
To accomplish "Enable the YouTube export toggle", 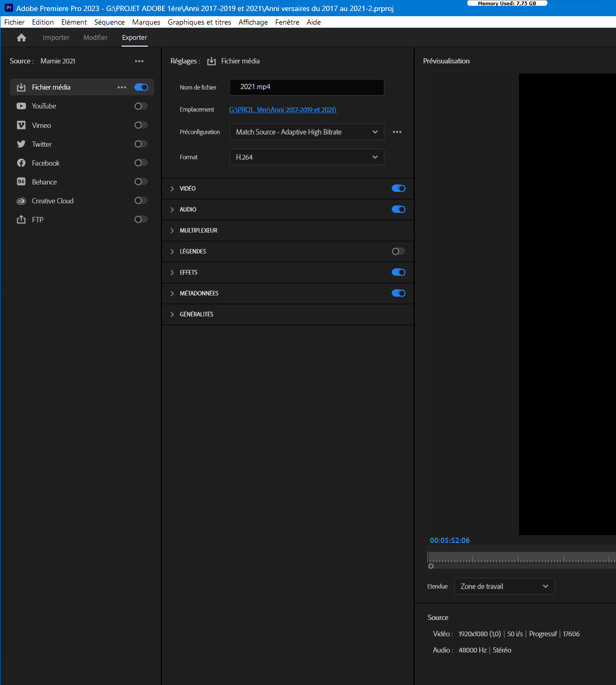I will [141, 106].
